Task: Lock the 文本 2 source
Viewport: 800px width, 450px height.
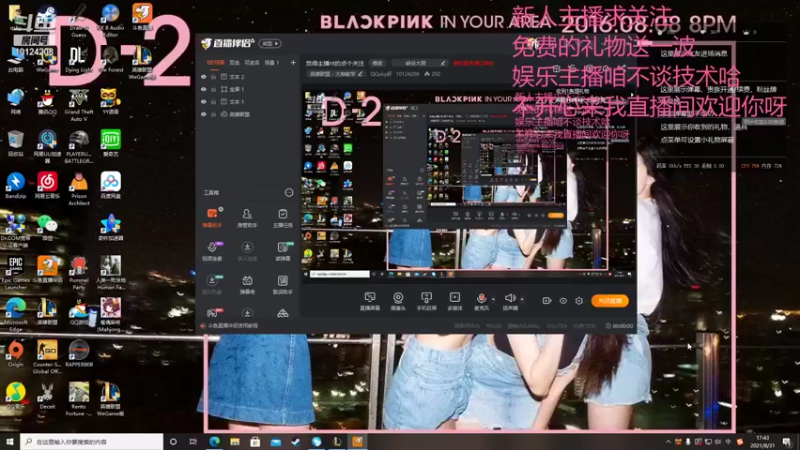Action: [x=213, y=77]
